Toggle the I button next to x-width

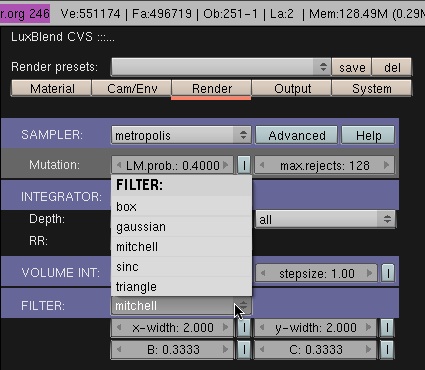click(244, 328)
